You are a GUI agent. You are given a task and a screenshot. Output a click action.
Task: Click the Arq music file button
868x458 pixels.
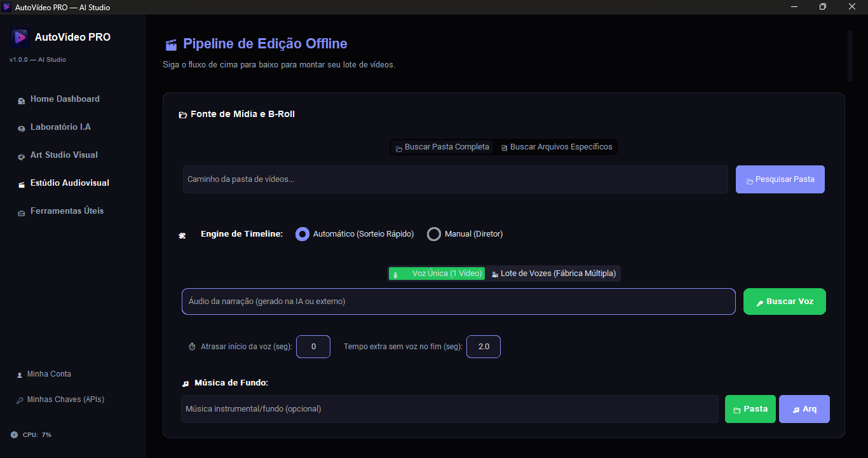point(804,409)
